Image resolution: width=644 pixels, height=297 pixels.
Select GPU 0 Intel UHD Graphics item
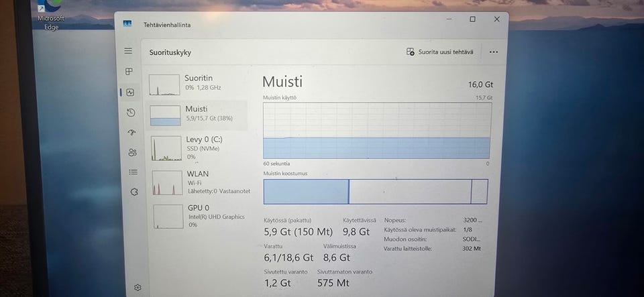point(201,216)
